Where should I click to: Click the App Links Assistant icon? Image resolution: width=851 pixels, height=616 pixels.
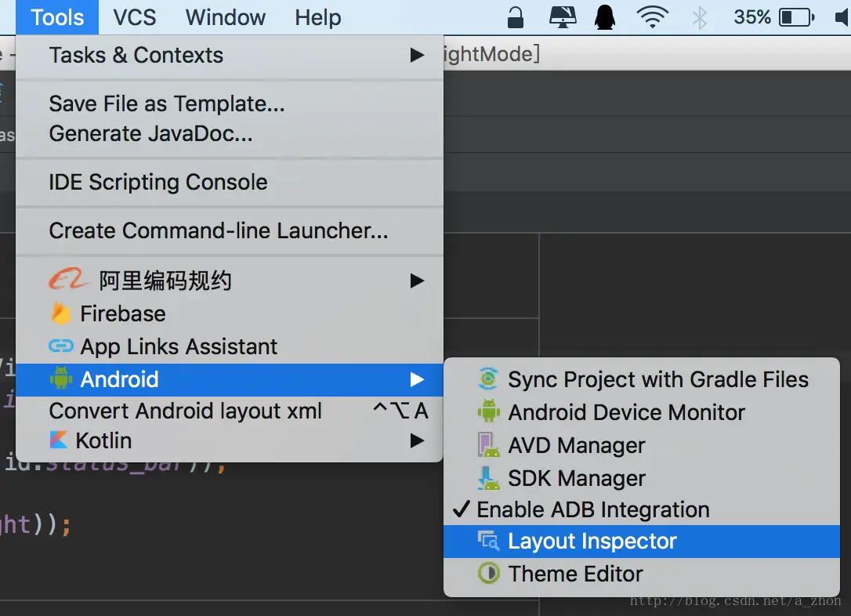point(60,346)
